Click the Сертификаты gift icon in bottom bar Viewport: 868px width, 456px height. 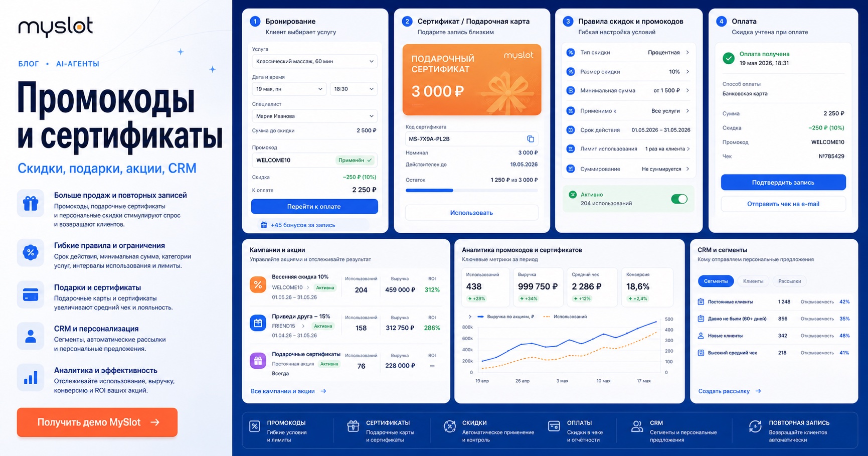pos(353,426)
